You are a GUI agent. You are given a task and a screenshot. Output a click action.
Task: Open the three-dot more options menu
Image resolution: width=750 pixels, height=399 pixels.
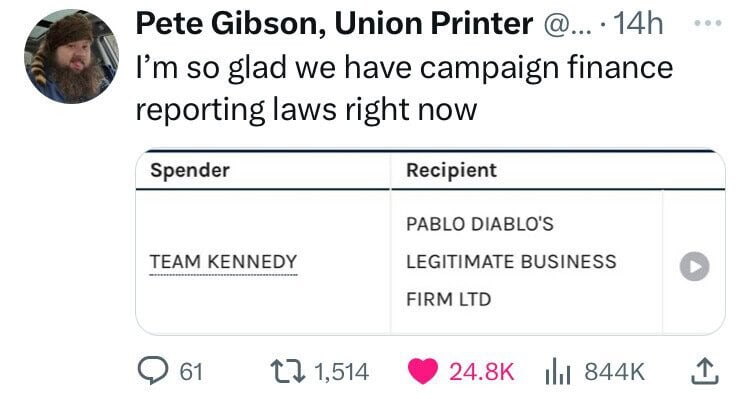click(x=708, y=23)
